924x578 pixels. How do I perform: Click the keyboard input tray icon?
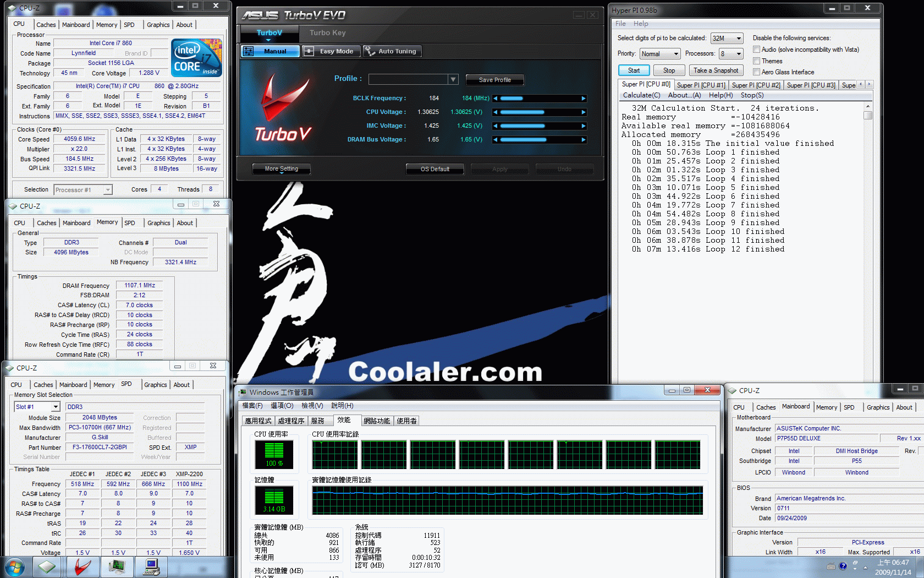coord(831,566)
